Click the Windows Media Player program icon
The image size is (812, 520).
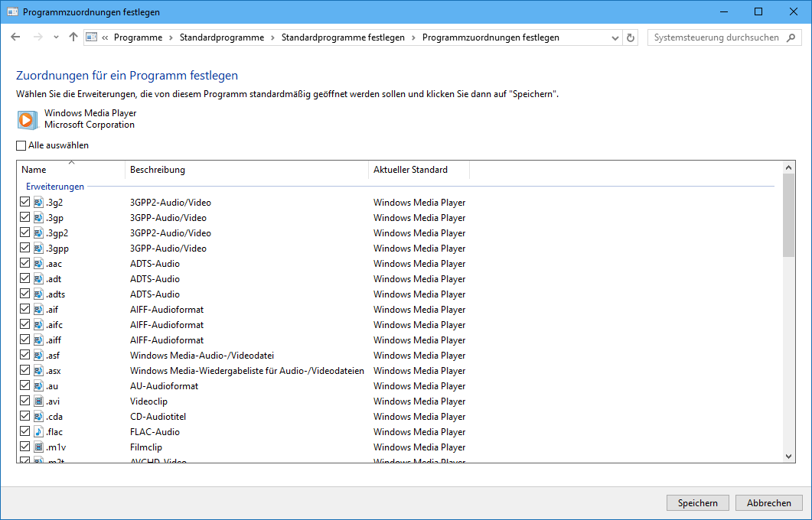pyautogui.click(x=28, y=119)
